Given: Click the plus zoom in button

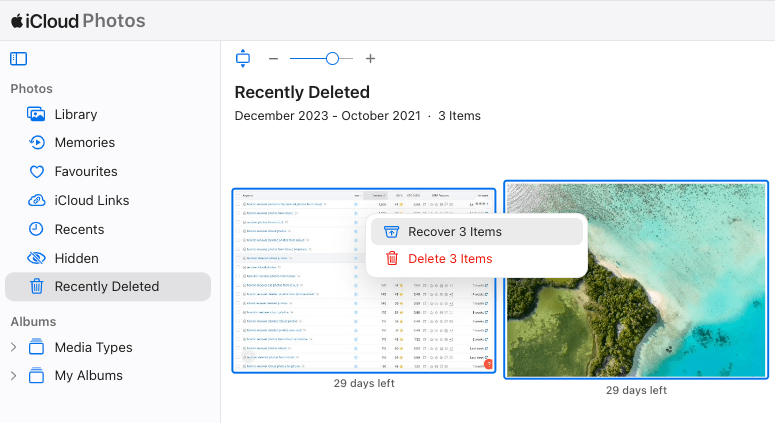Looking at the screenshot, I should pos(370,59).
